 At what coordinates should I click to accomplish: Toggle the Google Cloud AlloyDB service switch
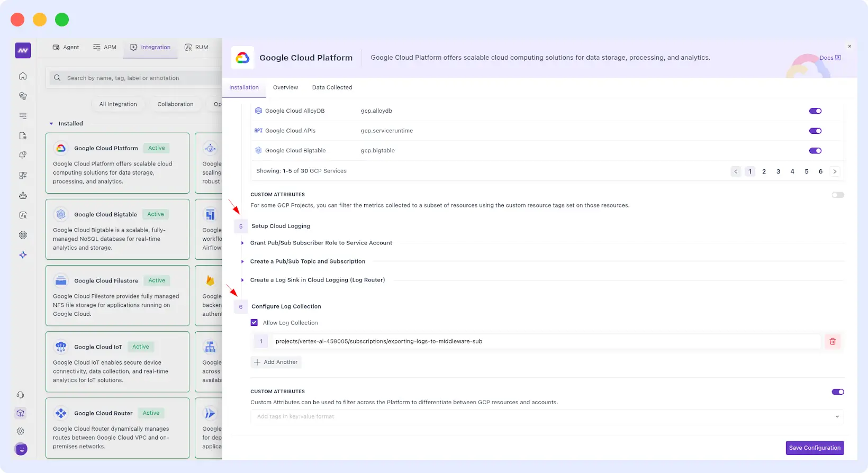point(815,111)
